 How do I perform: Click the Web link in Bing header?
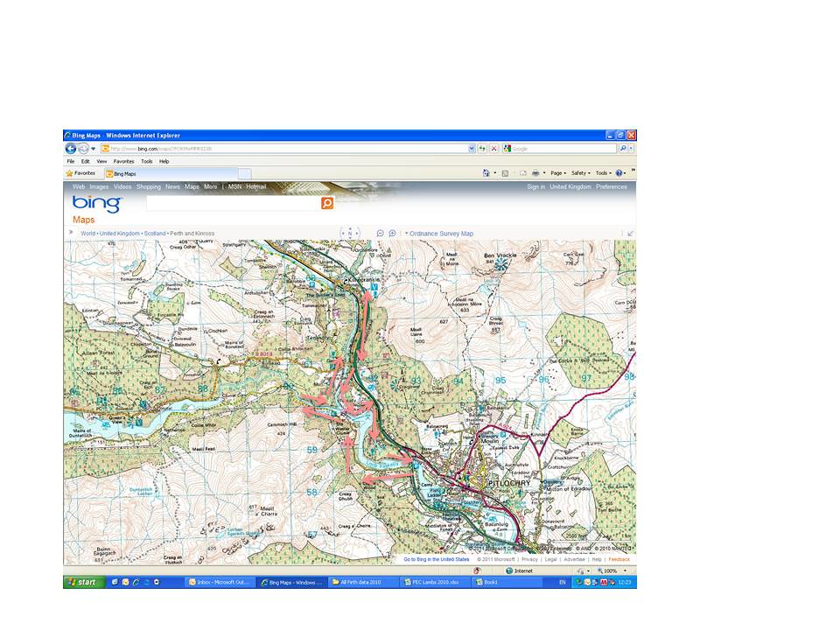pos(79,187)
